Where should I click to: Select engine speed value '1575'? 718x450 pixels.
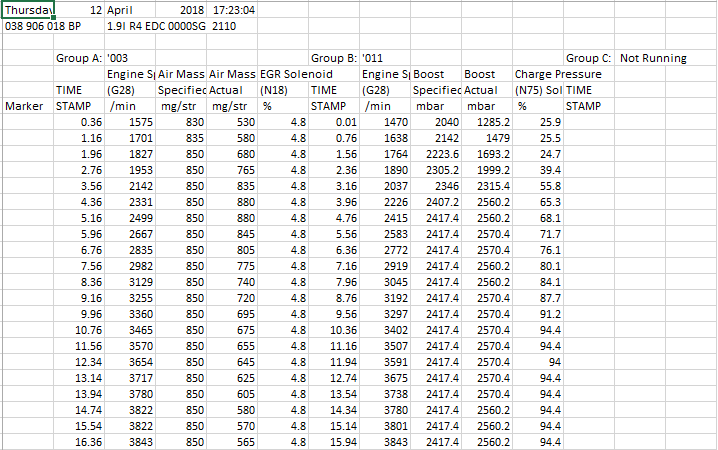130,122
